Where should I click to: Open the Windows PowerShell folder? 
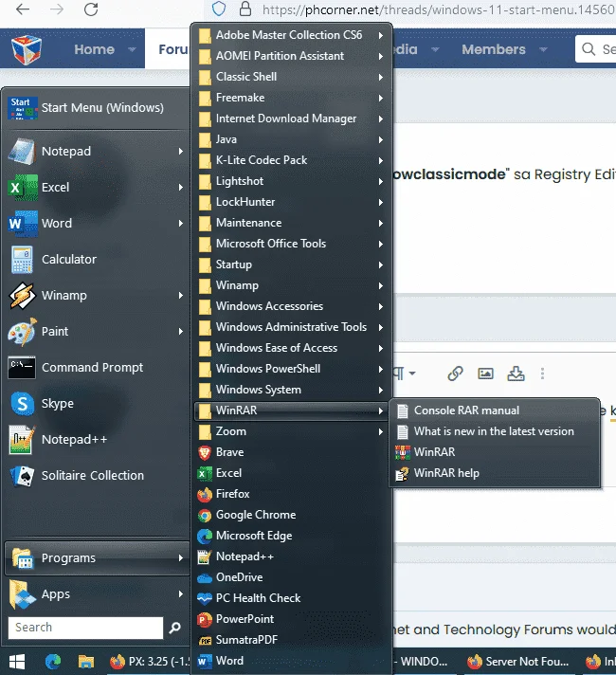click(x=292, y=369)
